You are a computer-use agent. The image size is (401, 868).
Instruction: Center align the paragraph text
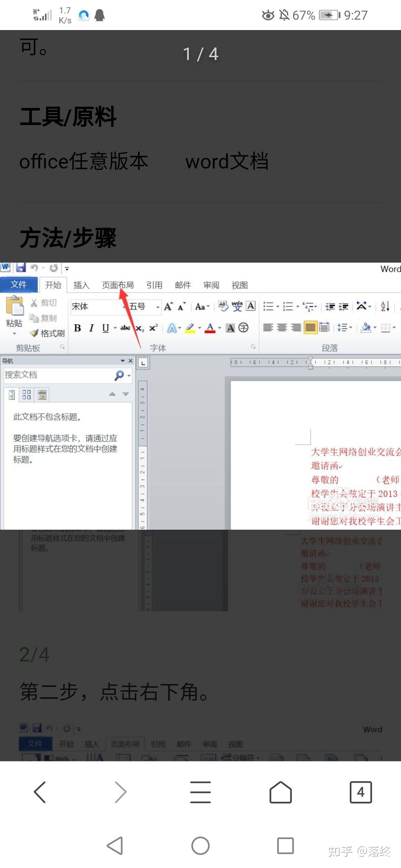pyautogui.click(x=282, y=328)
